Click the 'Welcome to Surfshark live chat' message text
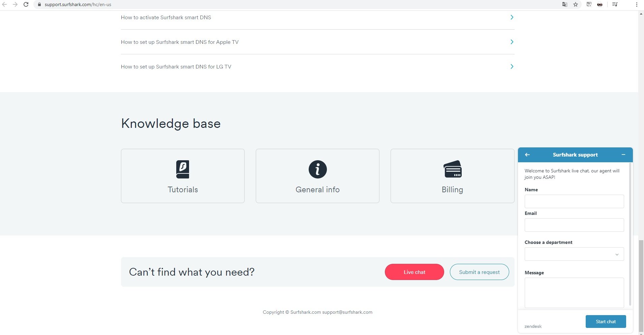 click(x=572, y=174)
